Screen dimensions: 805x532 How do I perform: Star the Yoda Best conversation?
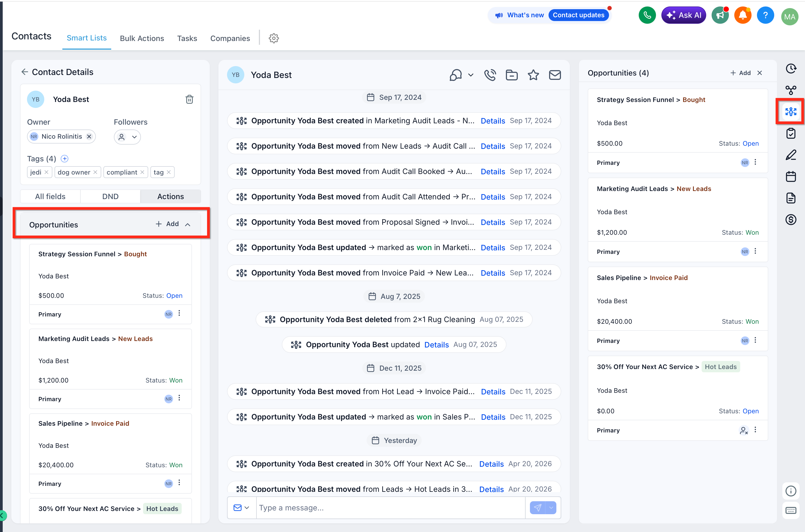click(x=533, y=75)
